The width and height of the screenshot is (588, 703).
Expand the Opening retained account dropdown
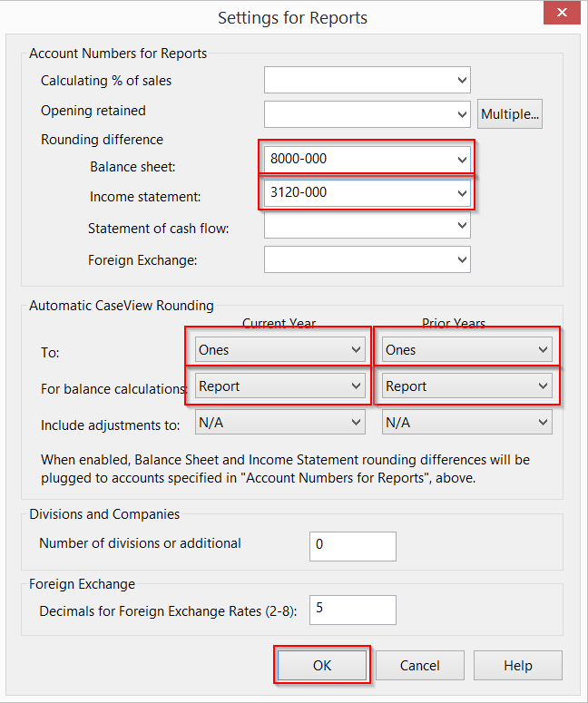tap(367, 114)
